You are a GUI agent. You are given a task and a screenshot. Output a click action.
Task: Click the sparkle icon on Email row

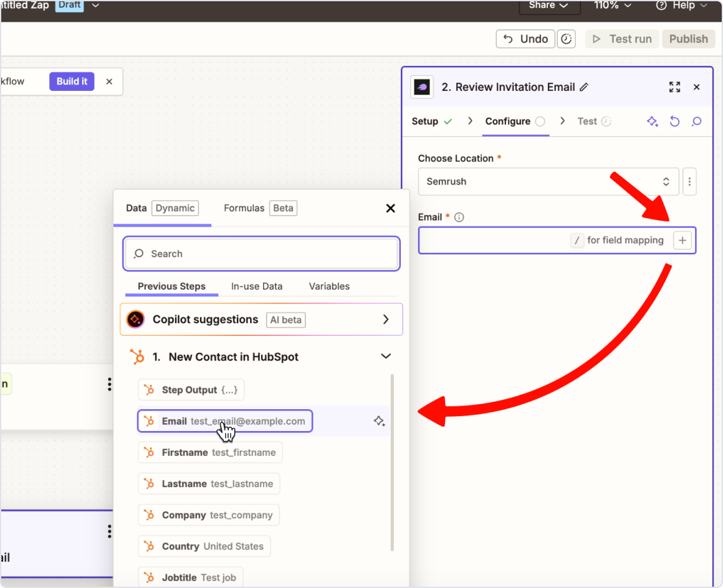(379, 421)
